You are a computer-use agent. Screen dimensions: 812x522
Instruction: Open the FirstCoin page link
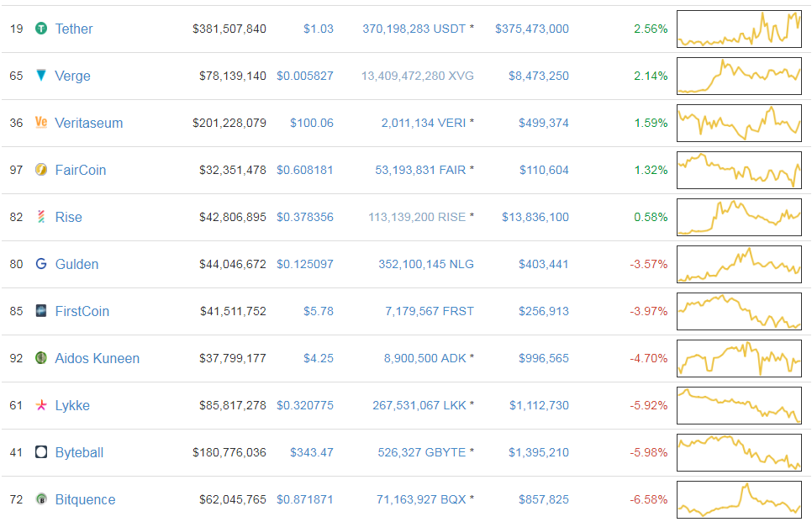pos(82,312)
